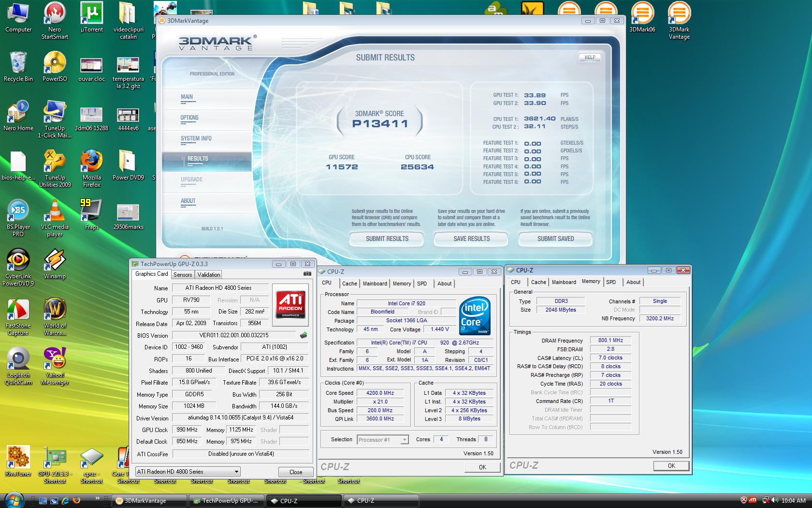Open the graphics card selector dropdown in GPU-Z
The width and height of the screenshot is (812, 508).
pos(188,472)
